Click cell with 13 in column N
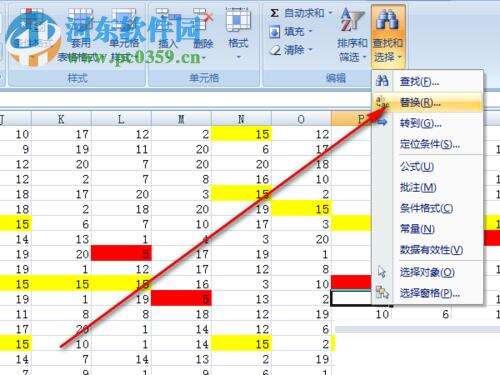This screenshot has height=375, width=500. point(241,299)
